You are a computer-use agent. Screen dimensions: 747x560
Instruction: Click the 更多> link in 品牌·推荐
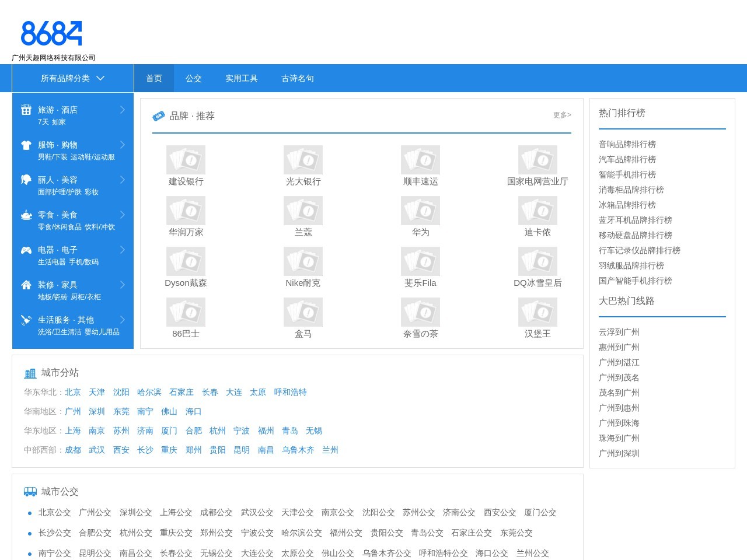click(x=562, y=115)
